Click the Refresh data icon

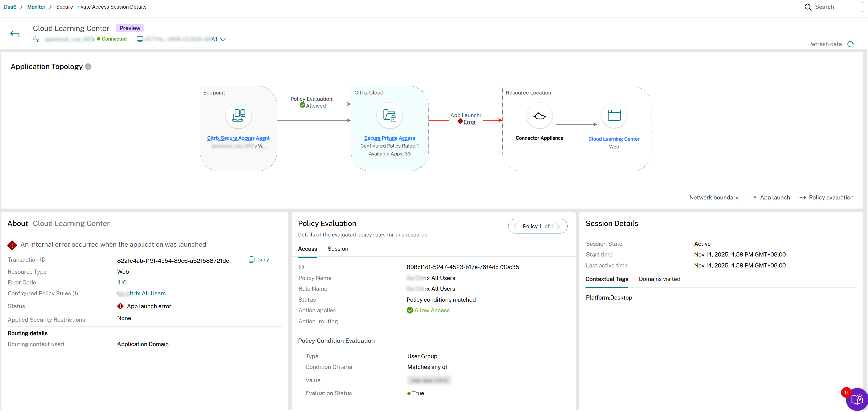coord(851,44)
